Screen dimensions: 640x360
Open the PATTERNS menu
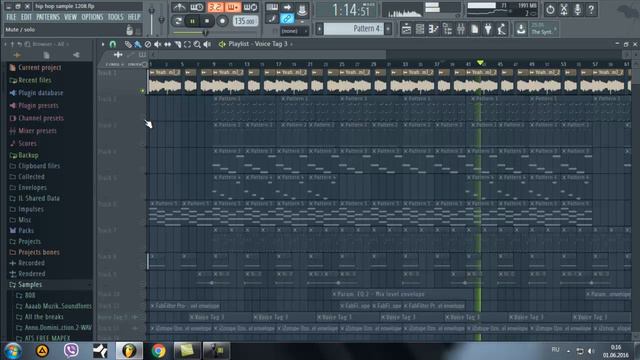coord(48,17)
